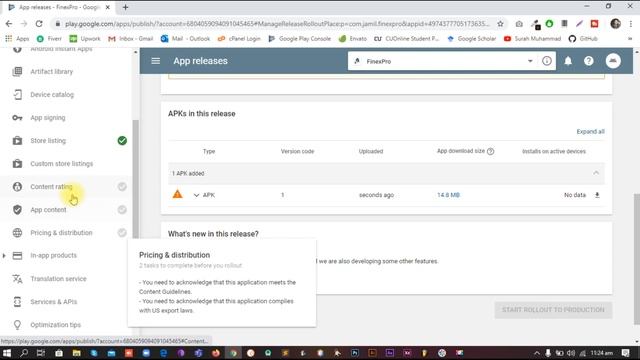The width and height of the screenshot is (640, 360).
Task: Open Windows taskbar search
Action: [x=24, y=353]
